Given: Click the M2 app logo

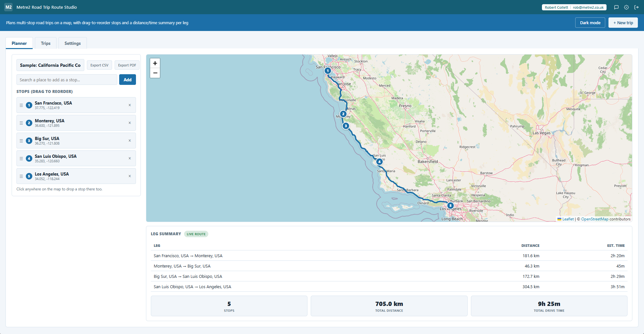Looking at the screenshot, I should pos(9,7).
